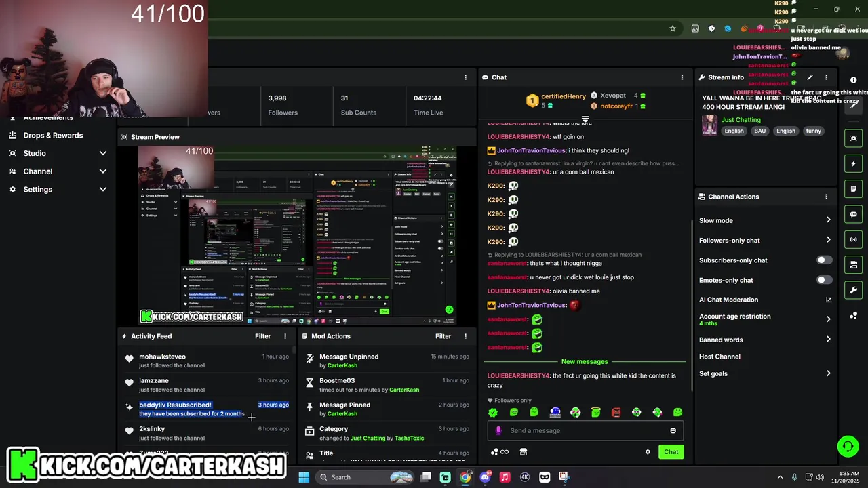Open Mod Actions three-dot menu

pos(465,336)
